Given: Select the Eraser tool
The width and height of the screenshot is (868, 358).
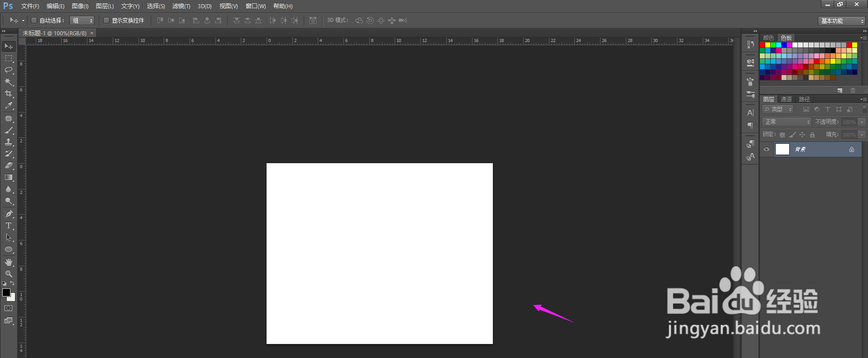Looking at the screenshot, I should point(9,165).
